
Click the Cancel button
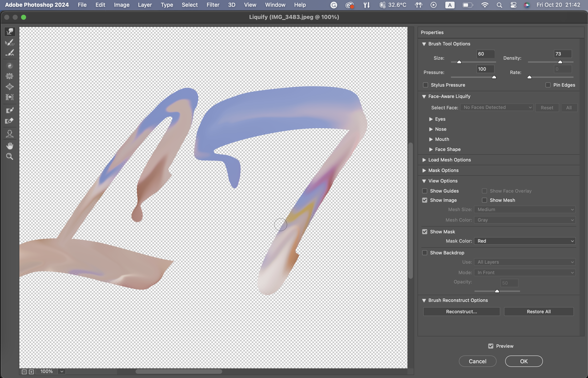[x=478, y=361]
